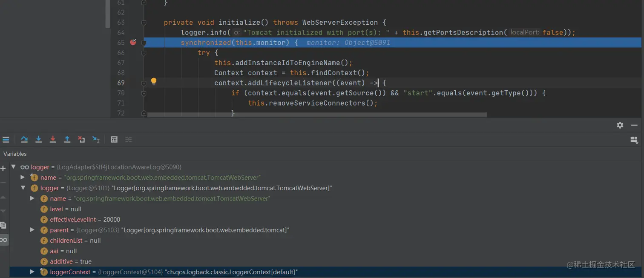
Task: Click the inline hint monitor: Object@5091
Action: coord(348,43)
